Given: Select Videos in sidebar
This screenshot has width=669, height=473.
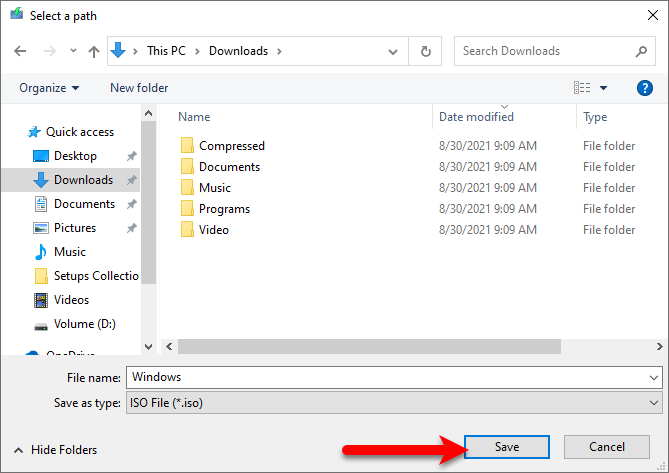Looking at the screenshot, I should click(x=71, y=300).
